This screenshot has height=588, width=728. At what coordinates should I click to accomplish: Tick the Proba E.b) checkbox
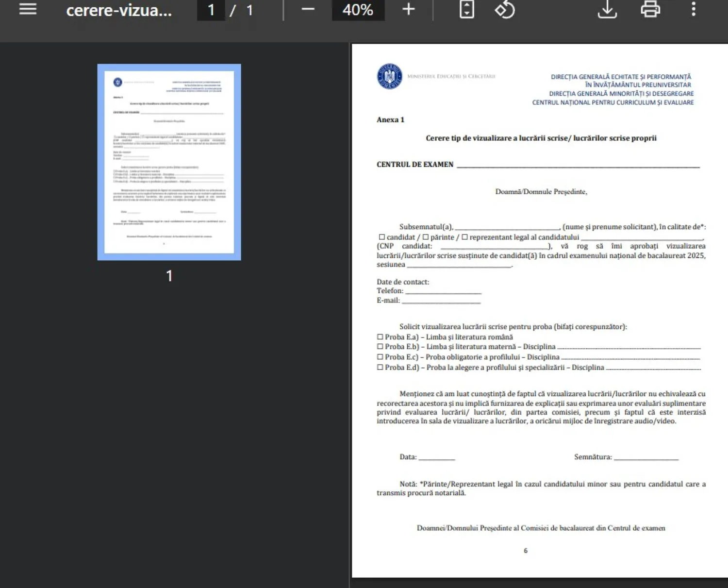click(380, 347)
